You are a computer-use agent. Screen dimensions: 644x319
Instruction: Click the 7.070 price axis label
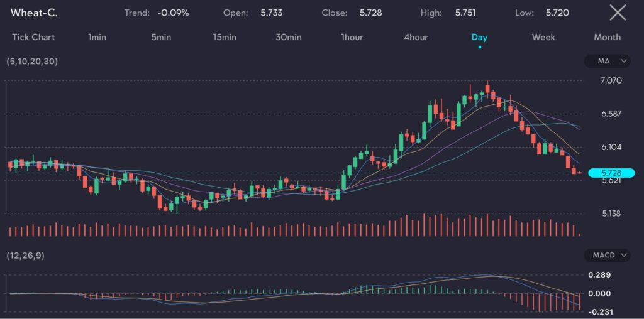611,80
